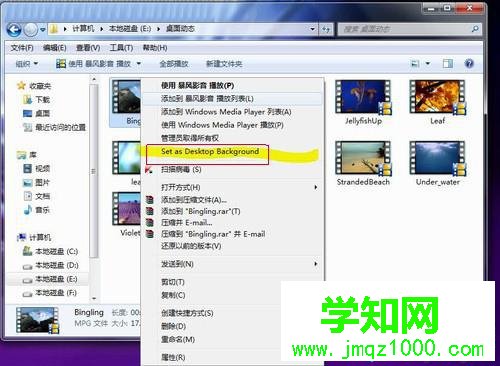
Task: Open the 文件(F) menu
Action: point(22,48)
